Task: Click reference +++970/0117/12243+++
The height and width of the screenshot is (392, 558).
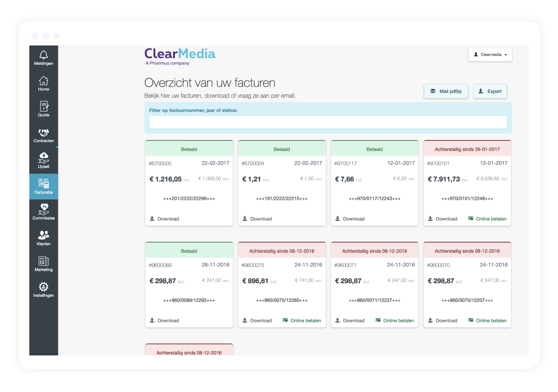Action: coord(375,199)
